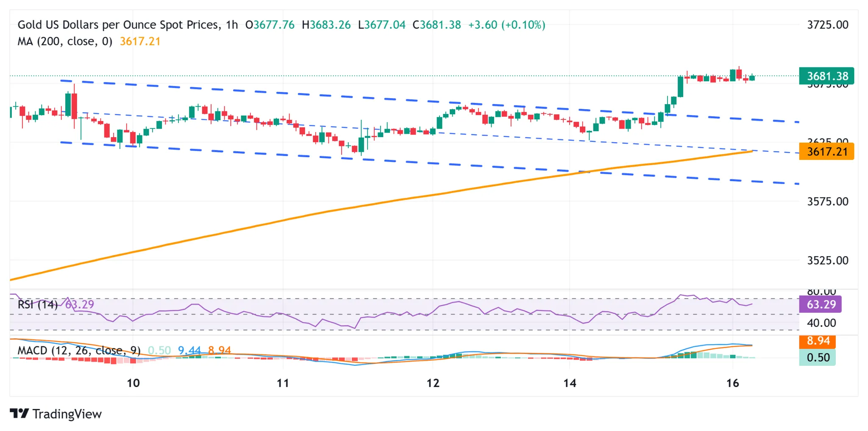Click the high value H3683.26 in the legend
The height and width of the screenshot is (431, 868).
click(x=326, y=25)
